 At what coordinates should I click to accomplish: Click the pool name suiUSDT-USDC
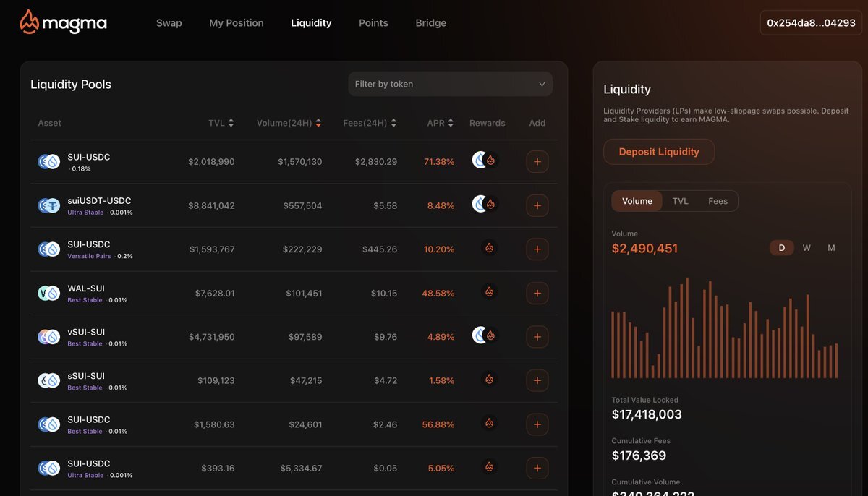point(99,201)
